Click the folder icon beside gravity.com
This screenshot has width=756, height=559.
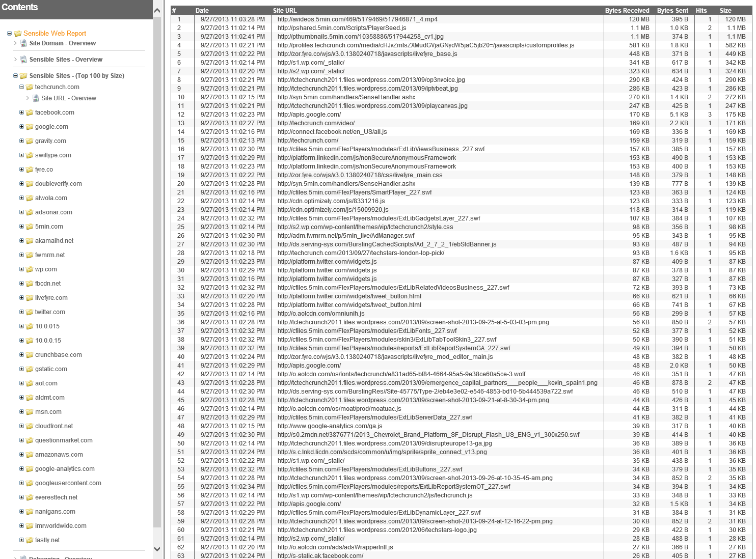point(30,141)
